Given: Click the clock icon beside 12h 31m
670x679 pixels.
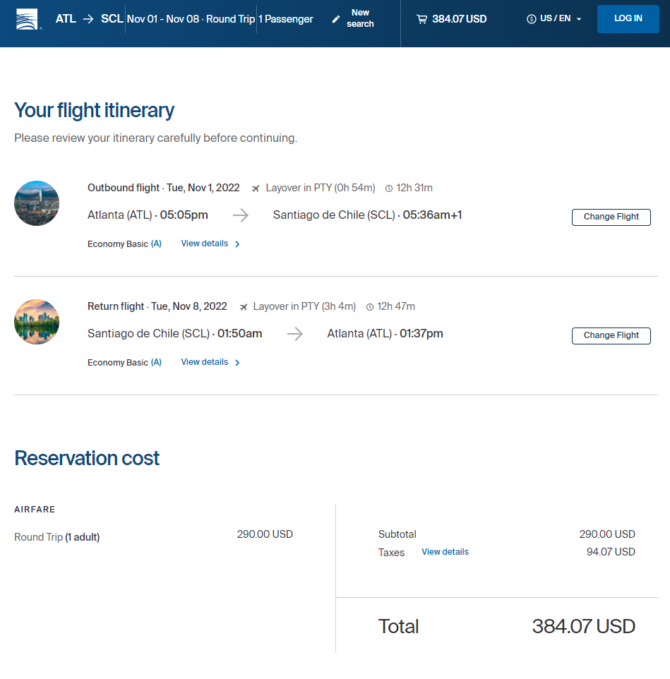Looking at the screenshot, I should (389, 188).
